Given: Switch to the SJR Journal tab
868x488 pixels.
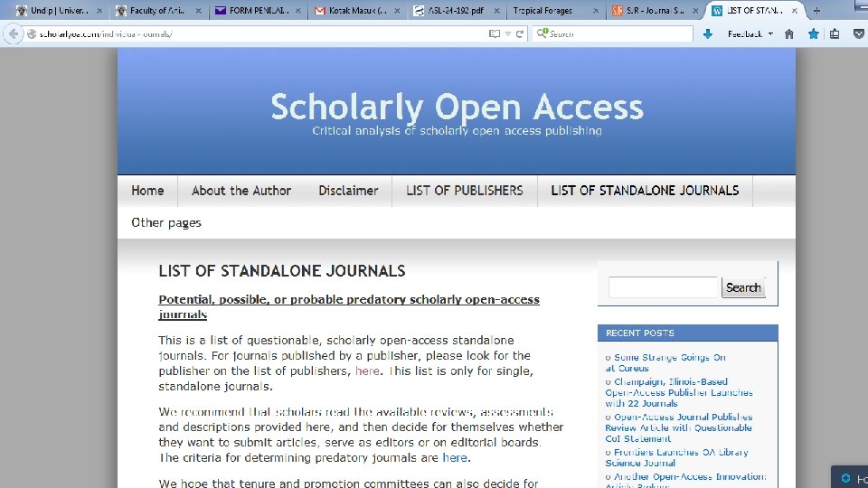Looking at the screenshot, I should point(655,11).
